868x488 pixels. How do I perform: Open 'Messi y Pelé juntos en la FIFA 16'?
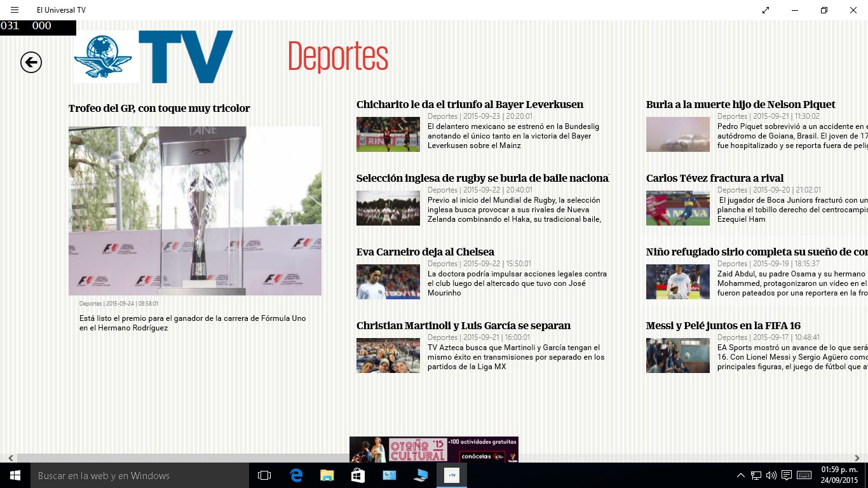pos(723,326)
